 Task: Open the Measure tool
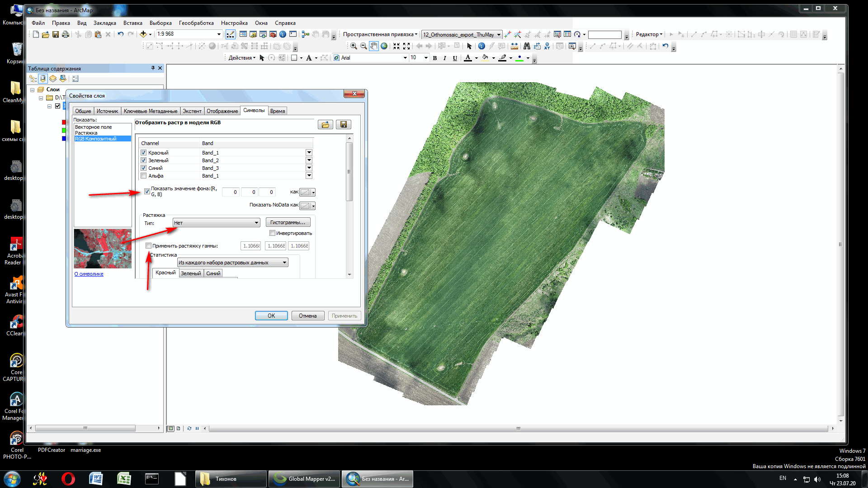pyautogui.click(x=514, y=46)
